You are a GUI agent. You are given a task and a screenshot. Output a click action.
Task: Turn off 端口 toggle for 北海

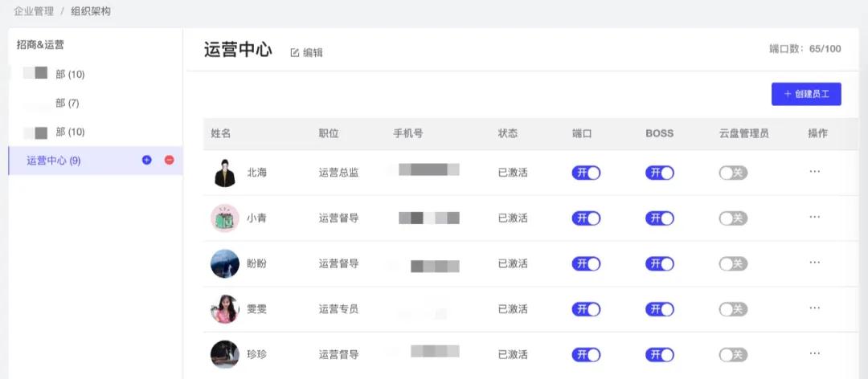click(586, 173)
